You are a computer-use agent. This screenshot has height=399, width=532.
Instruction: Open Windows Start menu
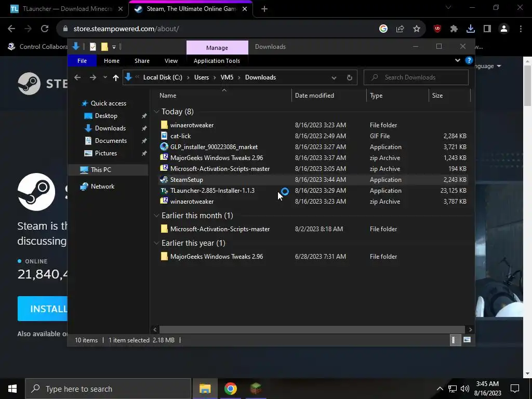[12, 389]
